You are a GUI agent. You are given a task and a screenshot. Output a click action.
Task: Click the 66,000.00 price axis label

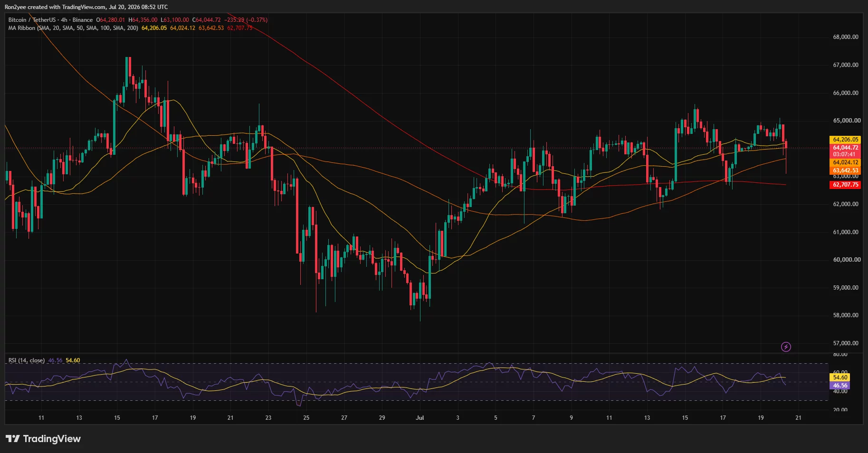click(x=846, y=93)
